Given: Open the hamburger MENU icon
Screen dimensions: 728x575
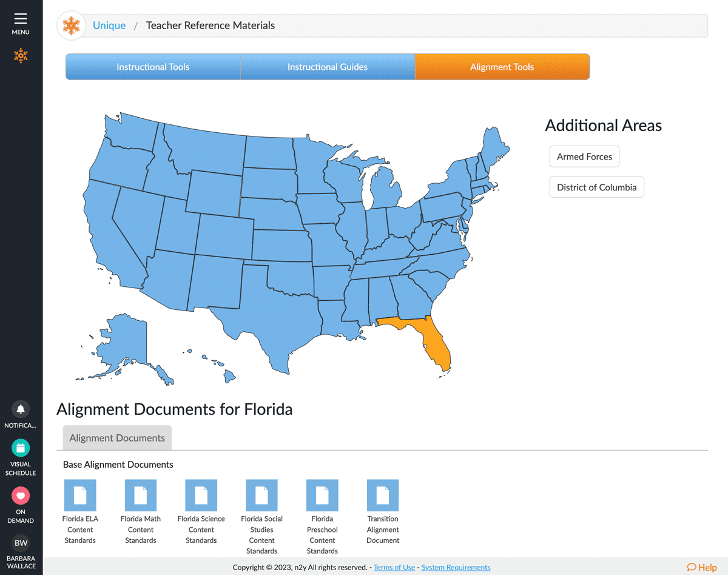Looking at the screenshot, I should (x=21, y=19).
